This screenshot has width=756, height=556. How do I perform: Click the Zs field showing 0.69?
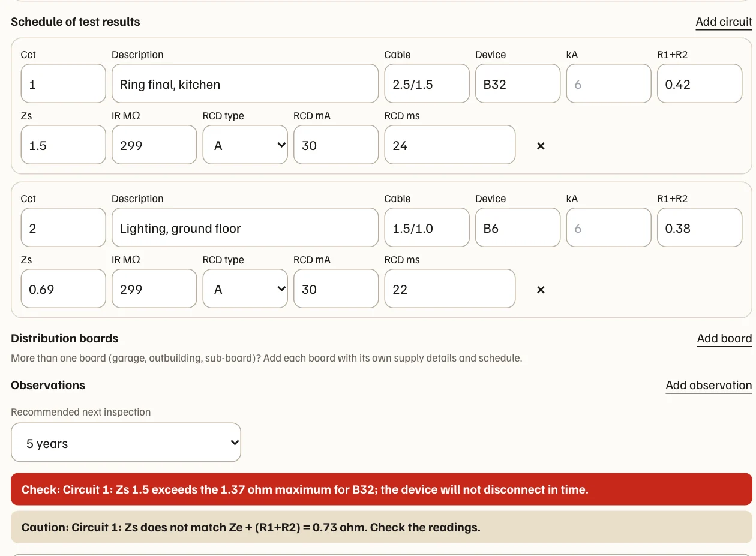click(x=64, y=288)
